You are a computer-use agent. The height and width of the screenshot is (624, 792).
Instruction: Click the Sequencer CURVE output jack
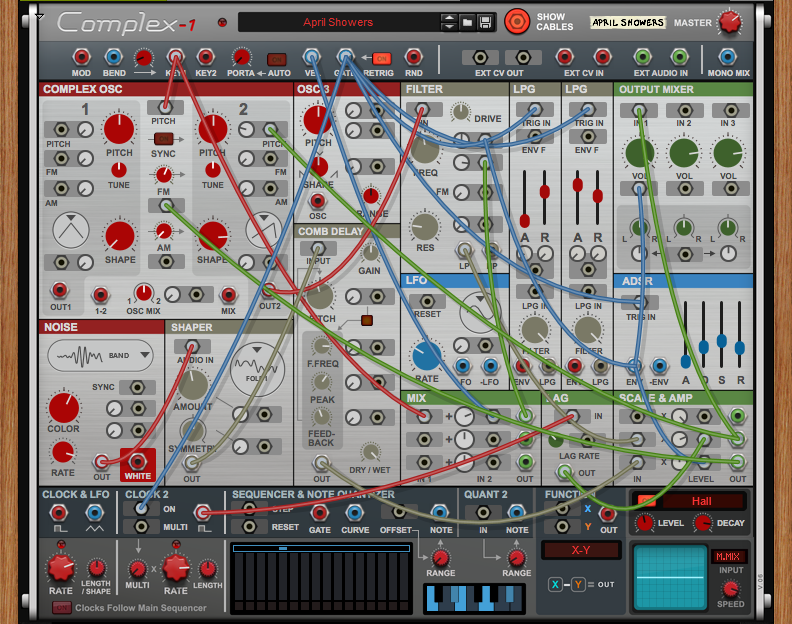(x=354, y=512)
